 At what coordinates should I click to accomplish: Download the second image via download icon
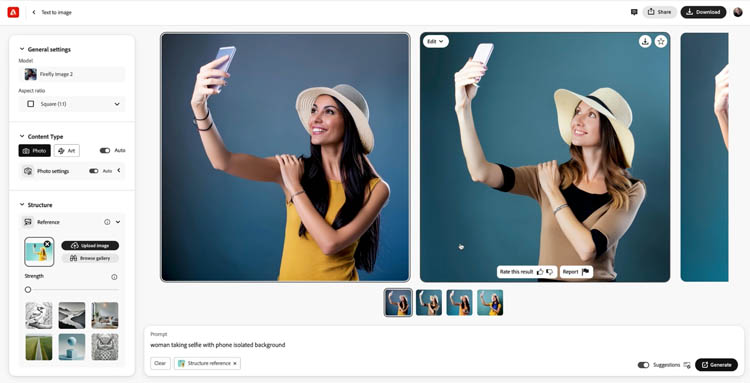click(x=645, y=42)
